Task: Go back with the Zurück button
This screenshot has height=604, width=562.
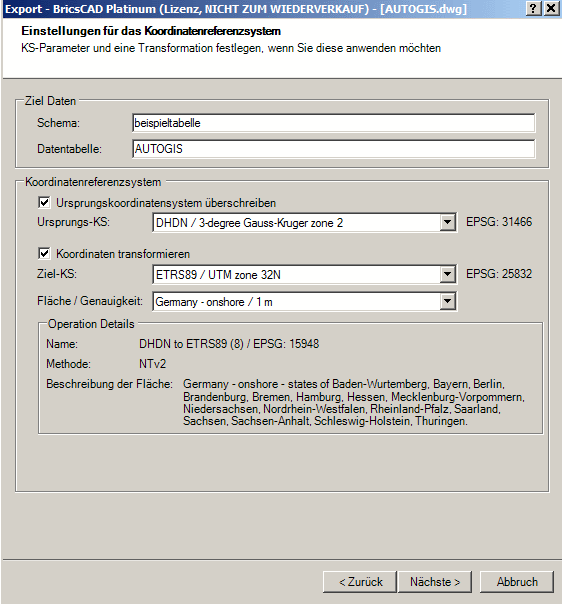Action: click(x=360, y=582)
